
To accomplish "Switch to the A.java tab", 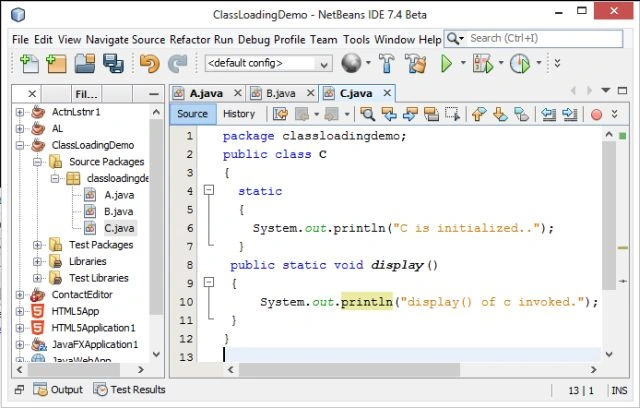I will coord(207,93).
